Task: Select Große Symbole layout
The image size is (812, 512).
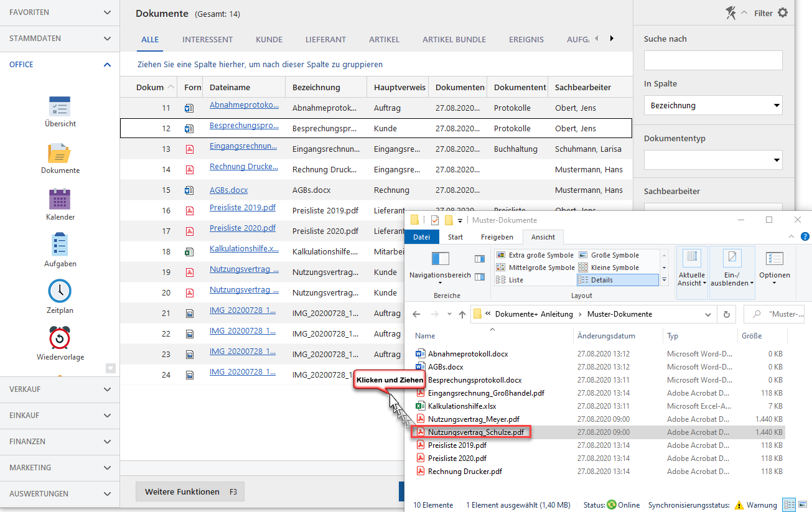Action: [x=609, y=255]
